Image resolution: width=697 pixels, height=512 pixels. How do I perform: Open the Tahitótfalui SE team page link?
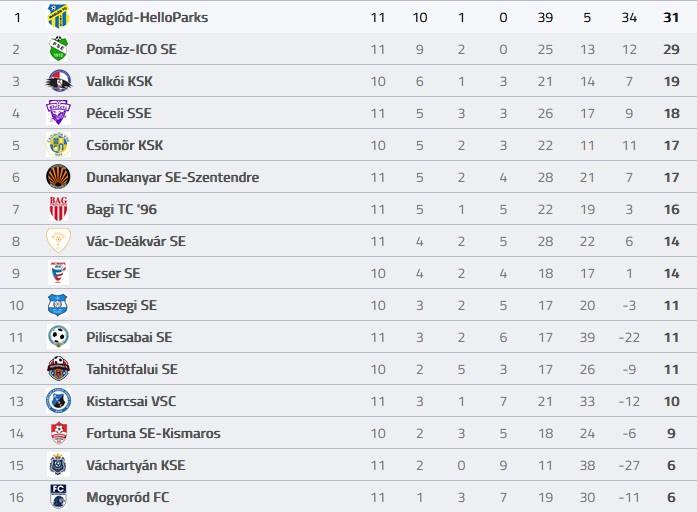click(132, 369)
